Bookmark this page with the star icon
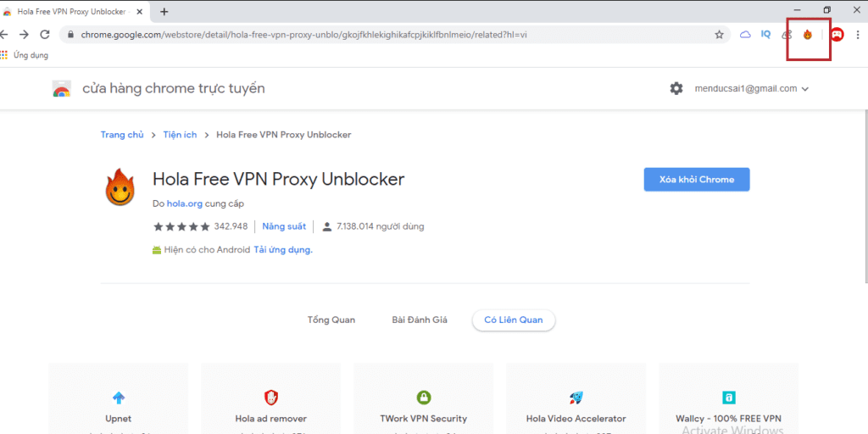This screenshot has width=868, height=434. (x=719, y=35)
